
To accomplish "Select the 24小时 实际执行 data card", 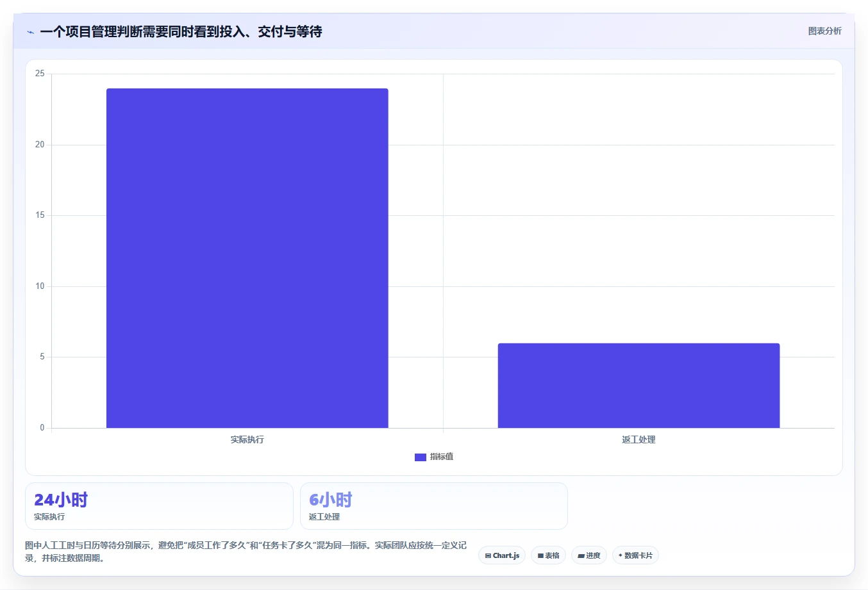I will tap(159, 506).
